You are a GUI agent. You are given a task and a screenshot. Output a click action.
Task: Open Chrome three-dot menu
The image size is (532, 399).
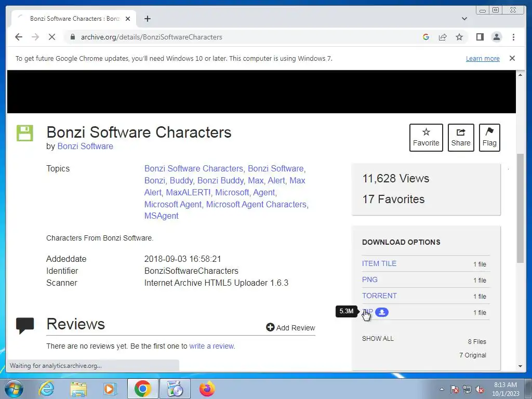(513, 37)
